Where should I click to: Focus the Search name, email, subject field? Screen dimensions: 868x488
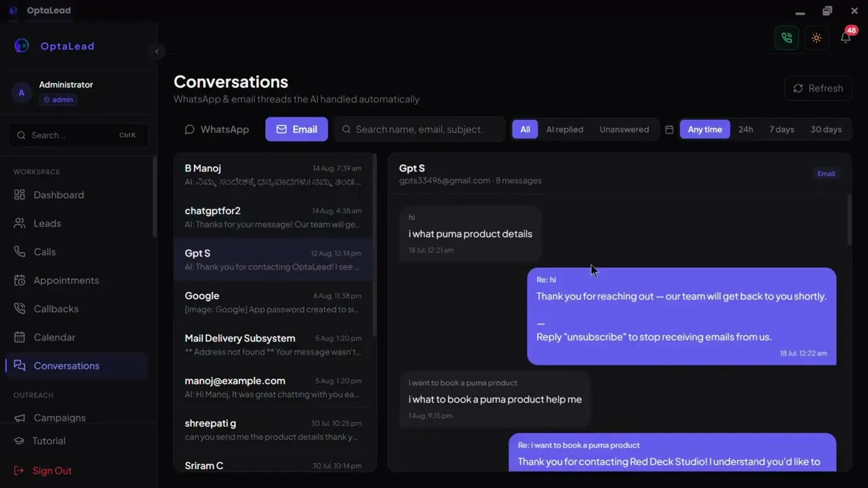[419, 129]
